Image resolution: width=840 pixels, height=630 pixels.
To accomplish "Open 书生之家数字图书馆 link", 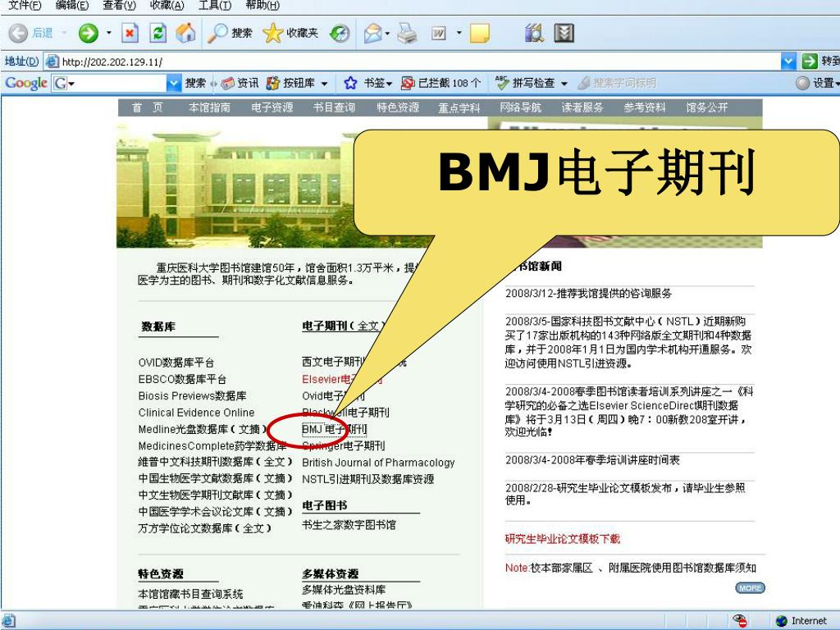I will click(x=349, y=525).
